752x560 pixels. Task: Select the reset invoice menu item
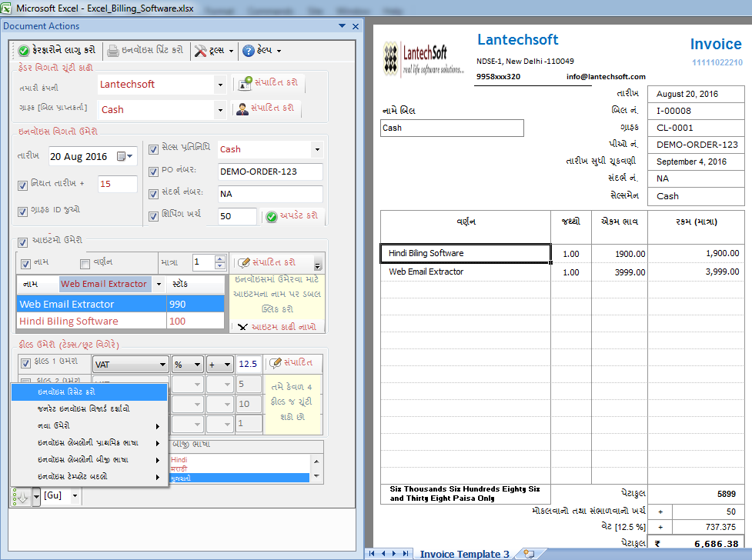[x=90, y=392]
